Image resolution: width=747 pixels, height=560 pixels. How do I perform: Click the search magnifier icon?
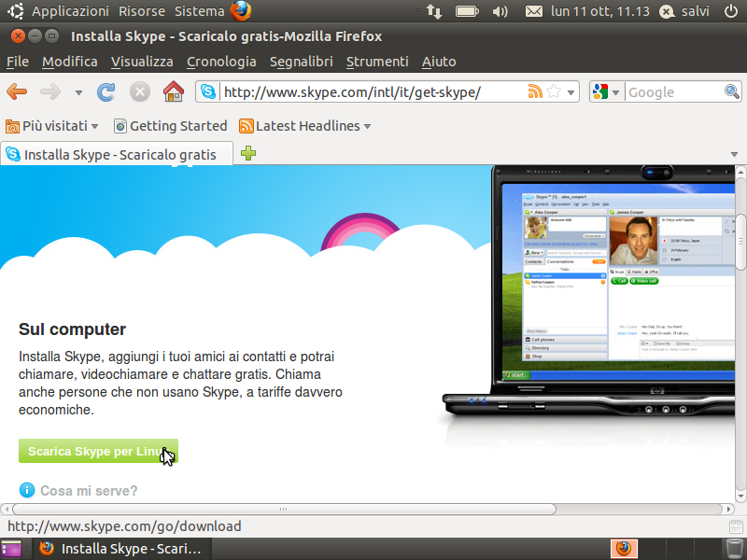731,91
